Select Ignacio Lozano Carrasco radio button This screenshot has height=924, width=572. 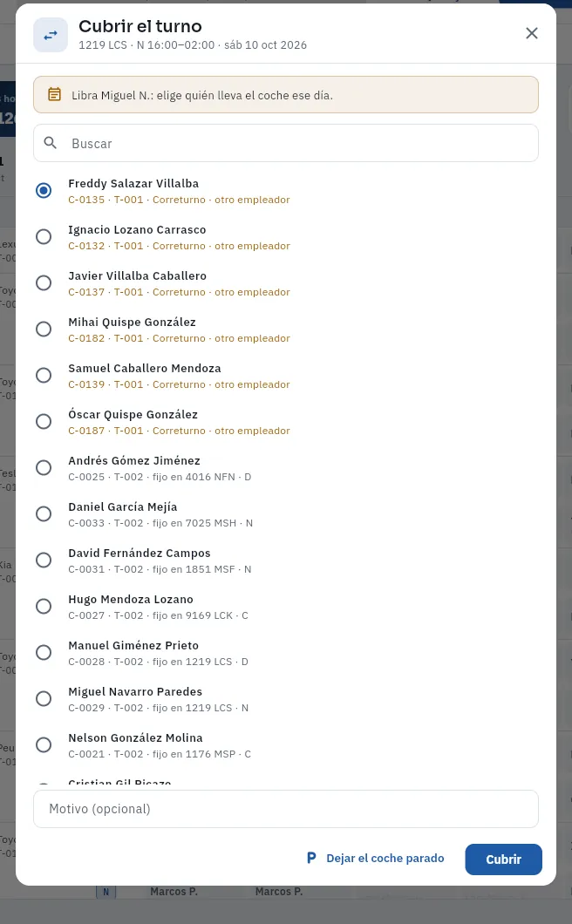tap(44, 237)
